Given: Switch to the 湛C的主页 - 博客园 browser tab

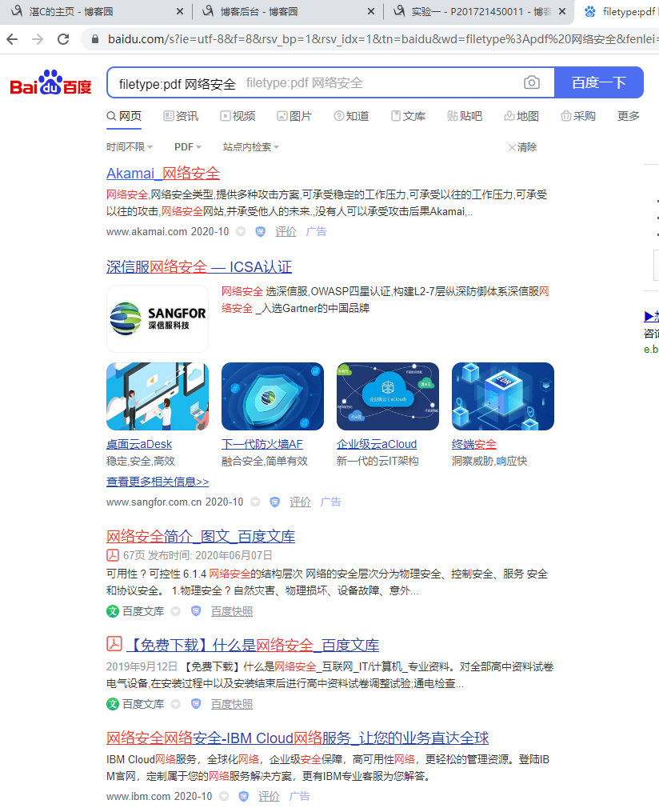Looking at the screenshot, I should (96, 11).
